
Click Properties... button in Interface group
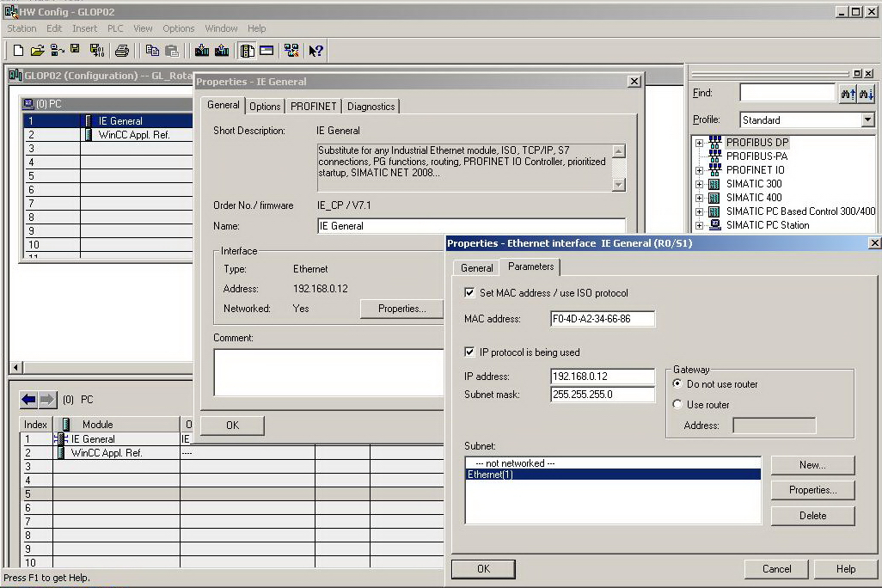point(401,309)
